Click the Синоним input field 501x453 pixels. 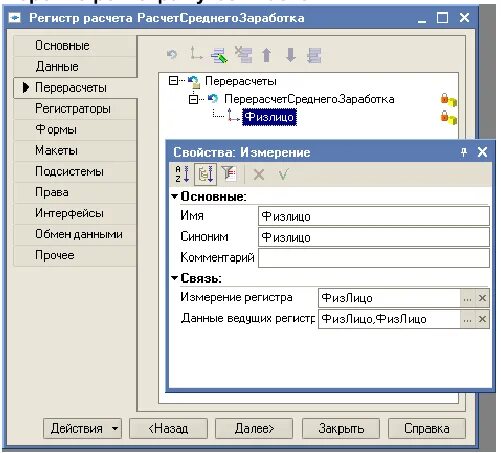point(374,237)
